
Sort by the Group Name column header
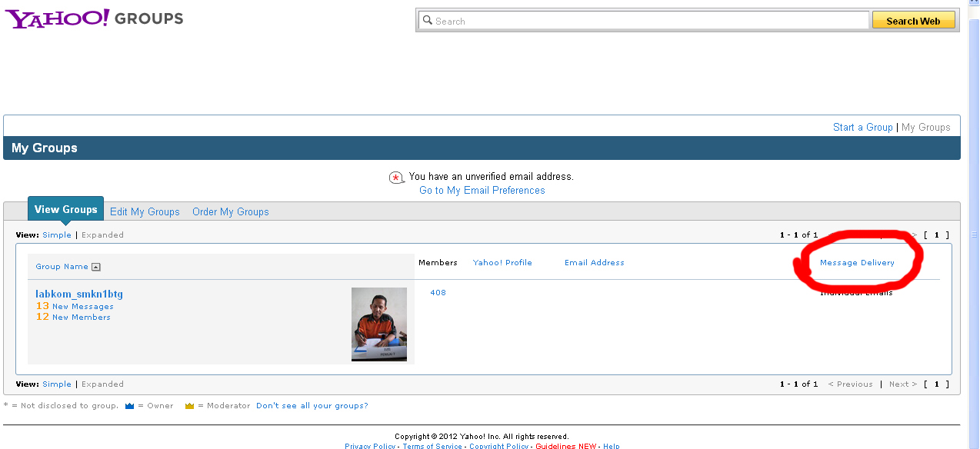[62, 267]
